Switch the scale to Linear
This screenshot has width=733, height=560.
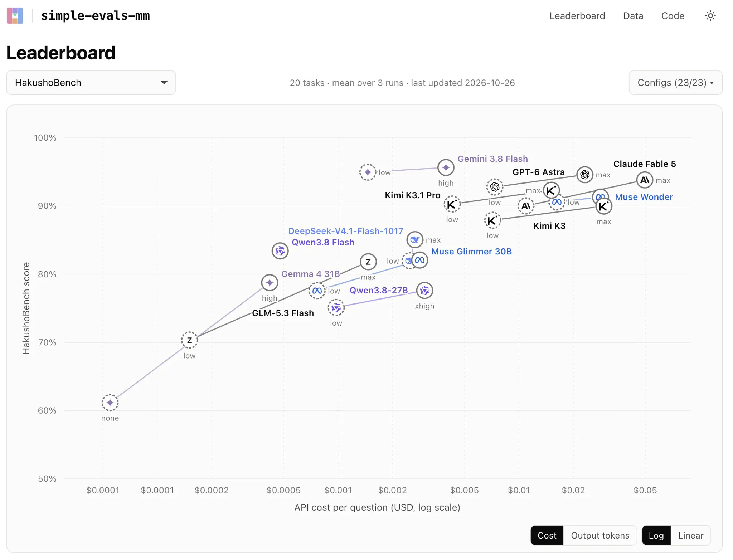click(x=690, y=535)
